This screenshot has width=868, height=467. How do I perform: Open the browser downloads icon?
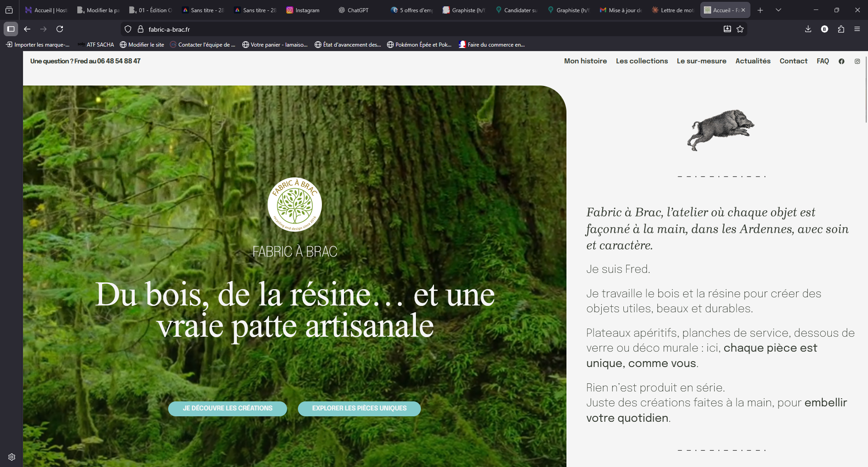(x=808, y=29)
